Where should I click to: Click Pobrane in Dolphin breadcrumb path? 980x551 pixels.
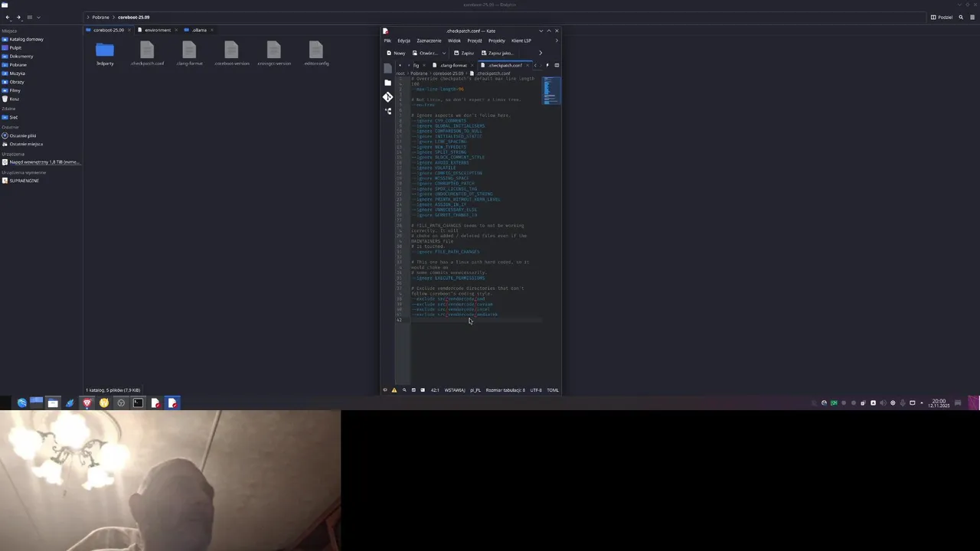(x=100, y=17)
